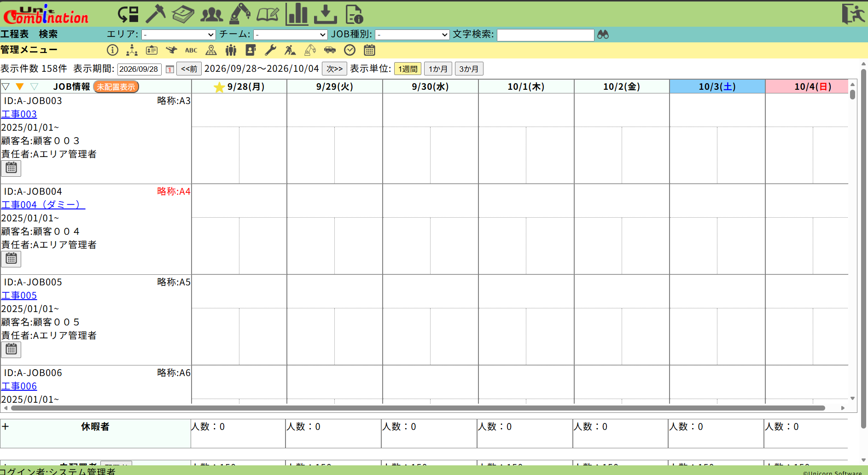Select the 1か月 display unit

click(x=438, y=69)
